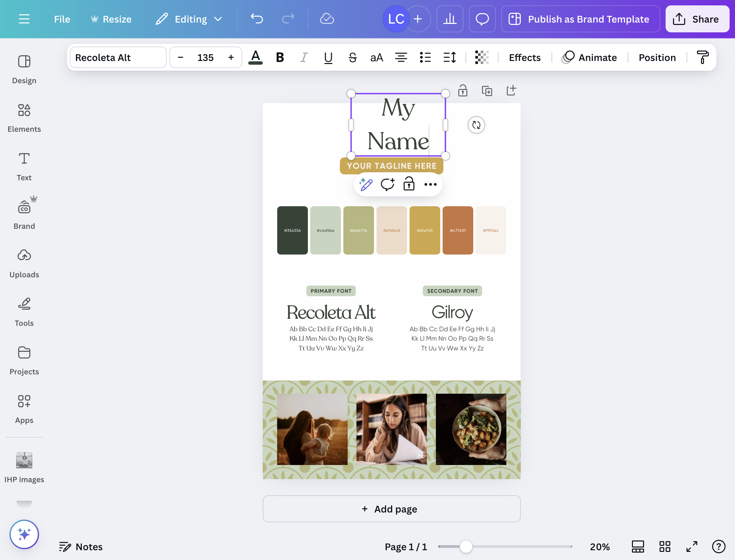Open line spacing options

(450, 58)
